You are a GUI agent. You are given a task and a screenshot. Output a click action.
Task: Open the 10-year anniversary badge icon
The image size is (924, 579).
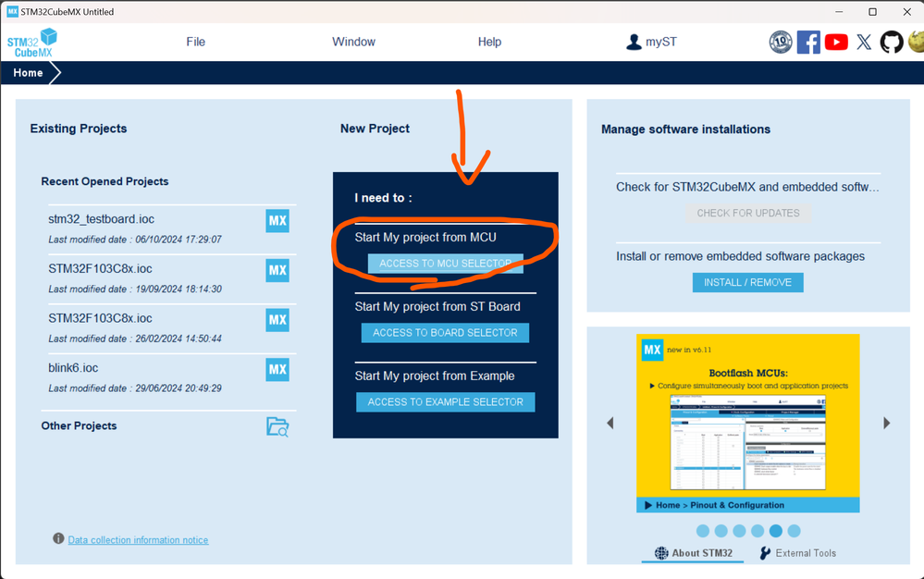pyautogui.click(x=781, y=42)
